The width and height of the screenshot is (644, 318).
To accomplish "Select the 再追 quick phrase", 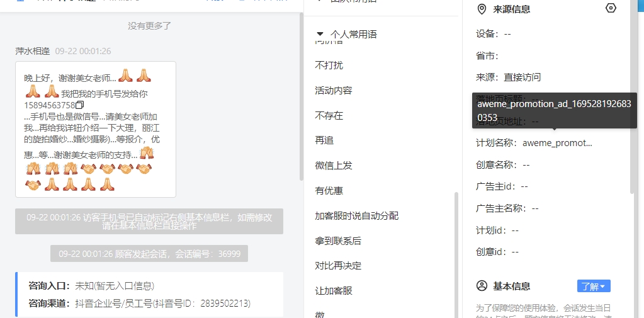I will (x=324, y=140).
